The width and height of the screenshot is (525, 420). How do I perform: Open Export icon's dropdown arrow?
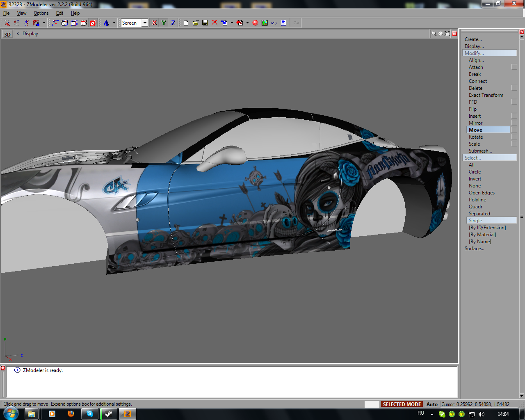tap(247, 23)
